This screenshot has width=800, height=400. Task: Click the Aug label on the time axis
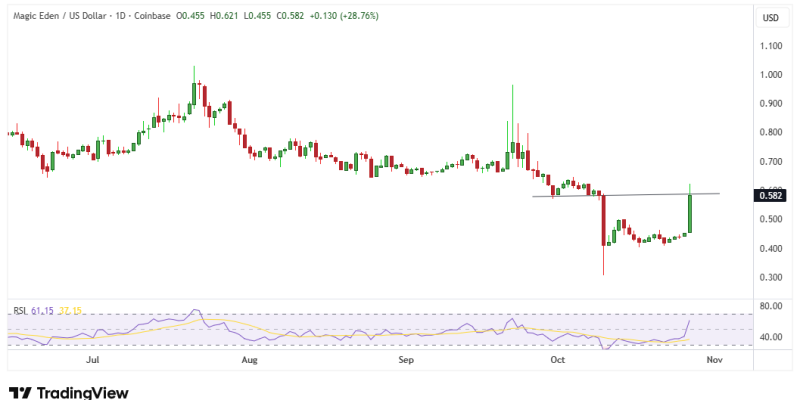[x=250, y=357]
